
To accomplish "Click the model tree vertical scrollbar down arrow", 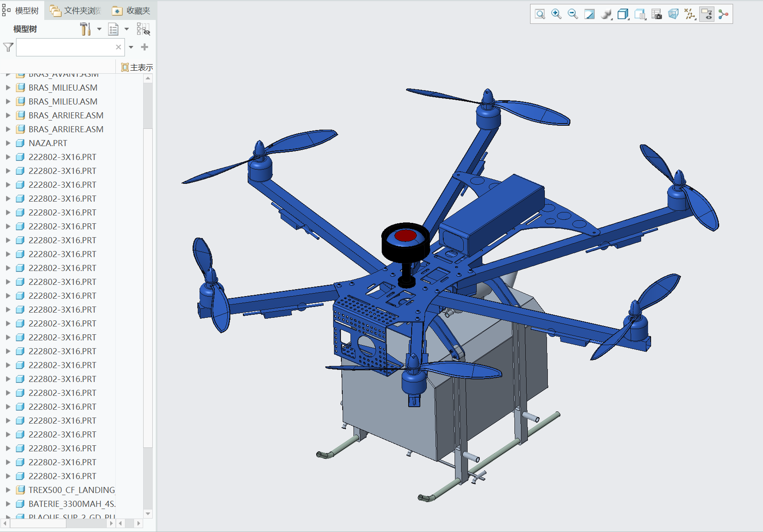I will tap(148, 514).
